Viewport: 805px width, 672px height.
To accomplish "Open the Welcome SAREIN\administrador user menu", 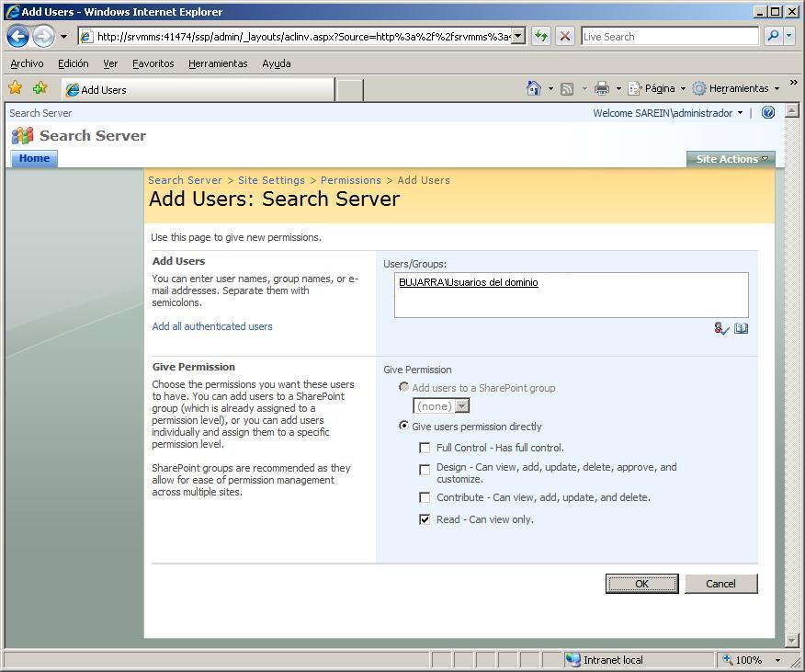I will tap(667, 113).
